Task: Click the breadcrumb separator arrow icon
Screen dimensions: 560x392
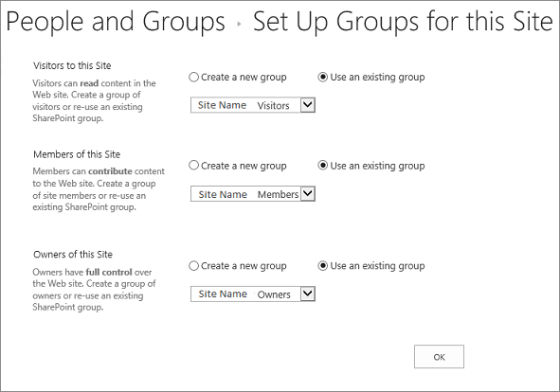Action: pyautogui.click(x=239, y=24)
